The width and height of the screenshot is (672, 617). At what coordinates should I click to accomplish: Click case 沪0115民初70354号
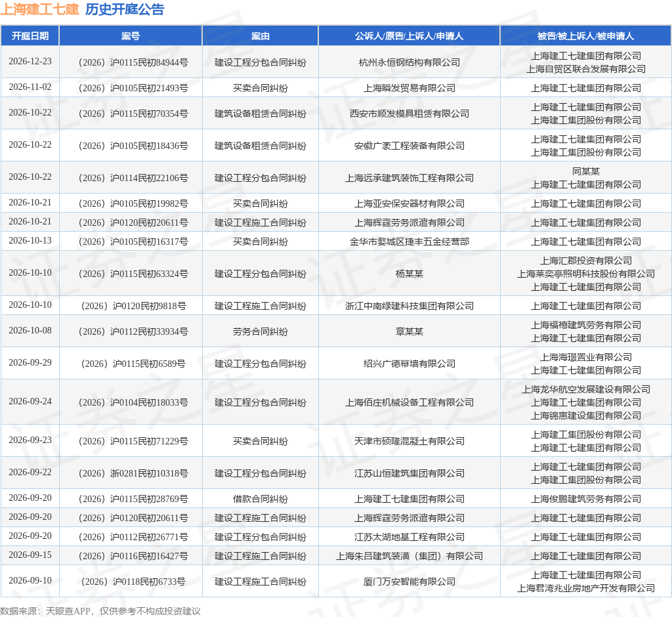(x=133, y=114)
